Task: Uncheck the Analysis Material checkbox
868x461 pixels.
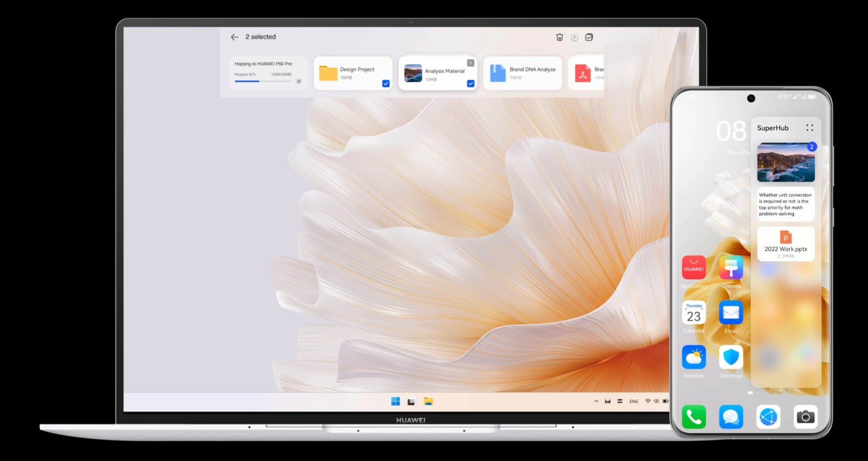Action: 471,83
